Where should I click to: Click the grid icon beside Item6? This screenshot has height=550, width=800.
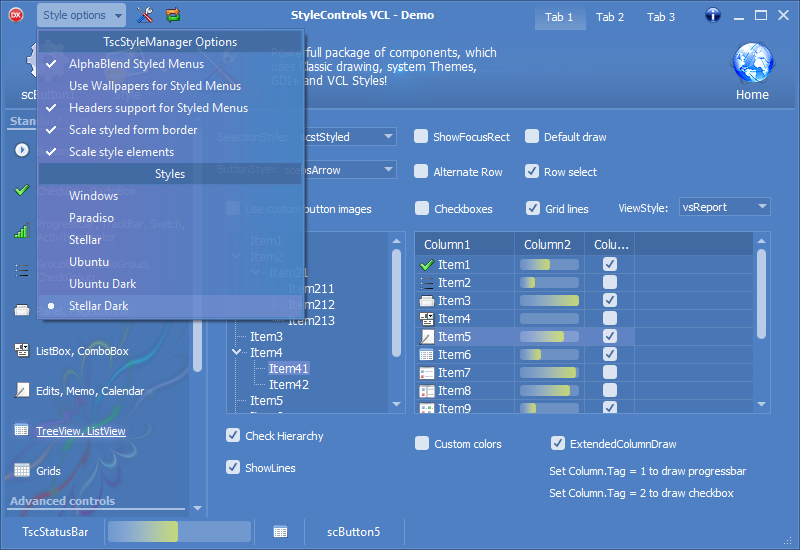(x=427, y=355)
